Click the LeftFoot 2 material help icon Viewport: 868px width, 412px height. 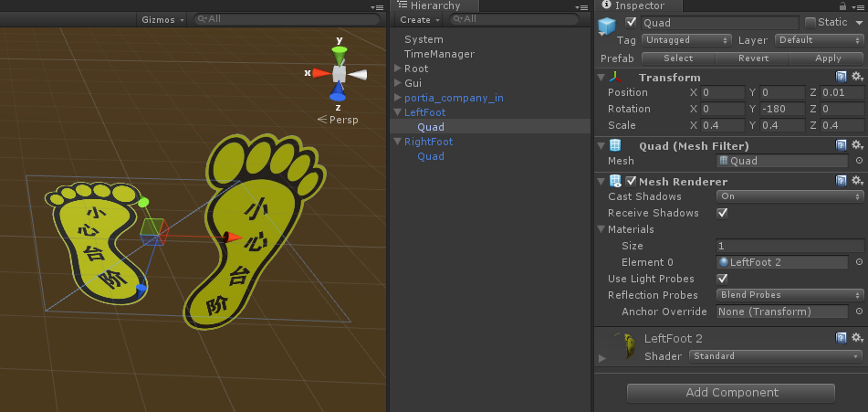coord(841,338)
